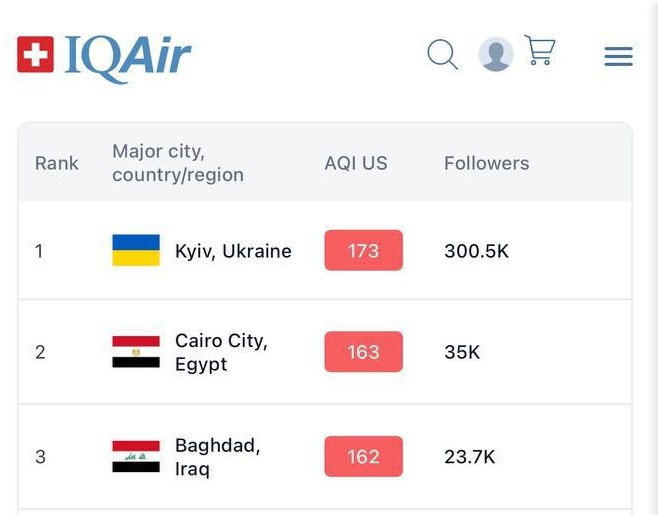Open Cairo City, Egypt link
658x515 pixels.
[x=221, y=352]
